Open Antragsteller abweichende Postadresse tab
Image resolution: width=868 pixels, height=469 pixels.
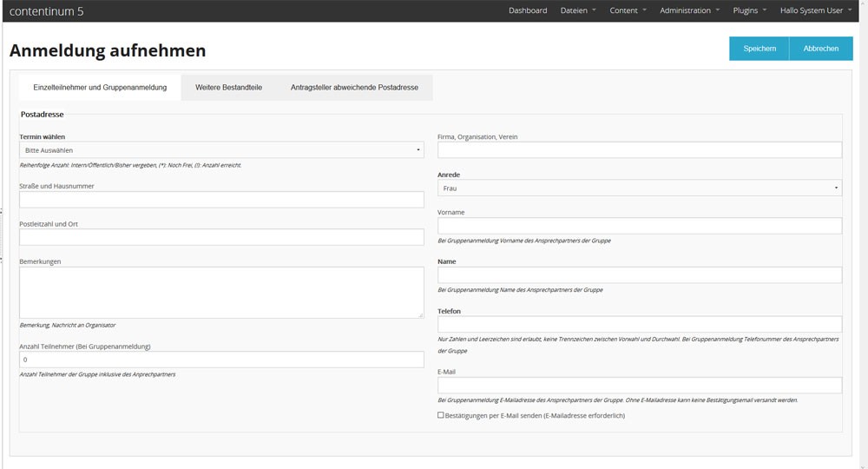[x=354, y=88]
